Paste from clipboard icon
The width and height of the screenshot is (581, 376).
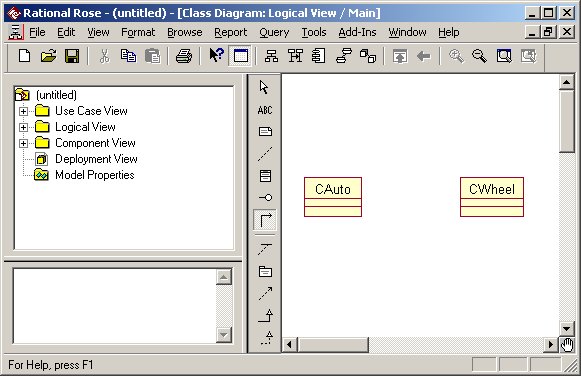pyautogui.click(x=152, y=56)
